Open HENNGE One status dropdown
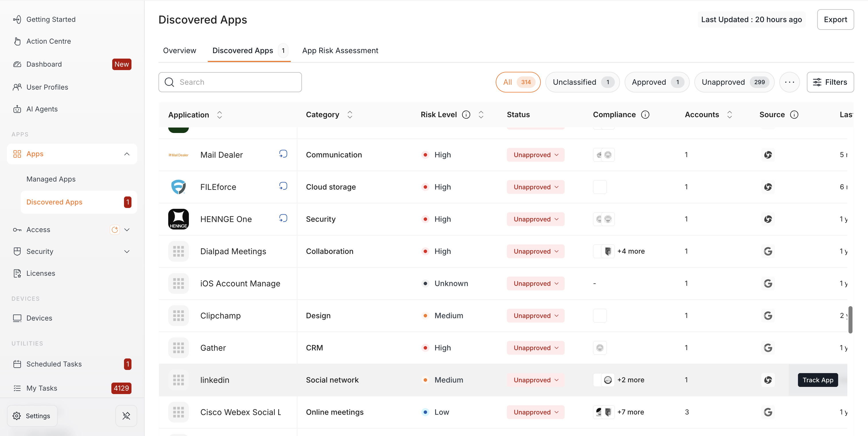The image size is (868, 436). point(536,219)
